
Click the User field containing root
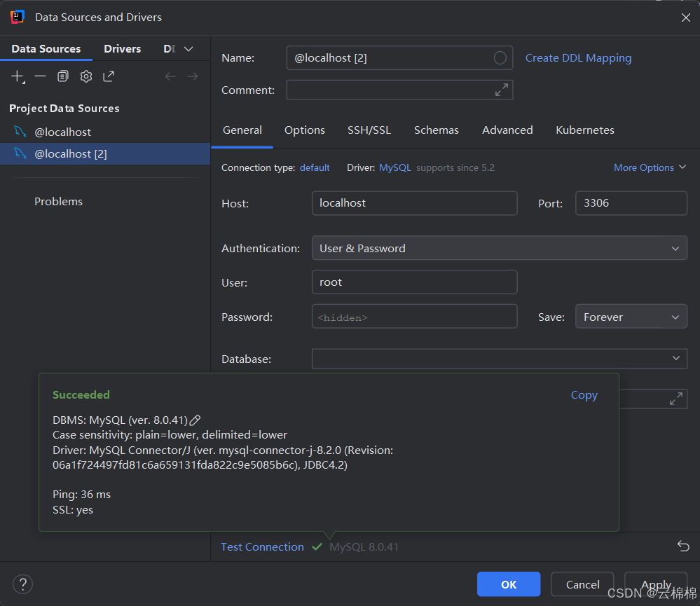414,282
